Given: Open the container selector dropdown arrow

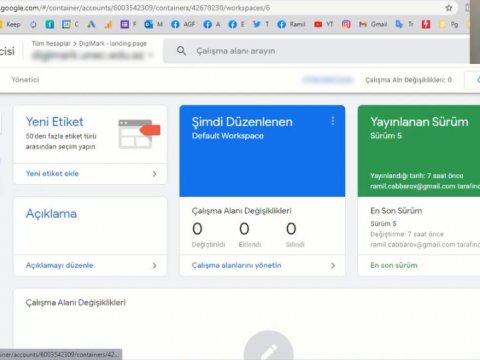Looking at the screenshot, I should click(152, 55).
